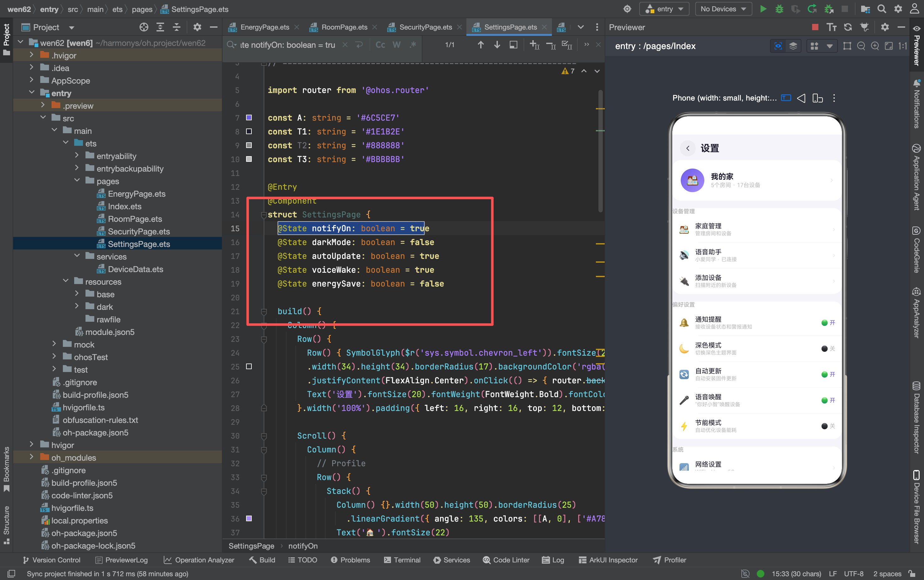Open Device File Browser side panel
The width and height of the screenshot is (924, 580).
(x=917, y=506)
